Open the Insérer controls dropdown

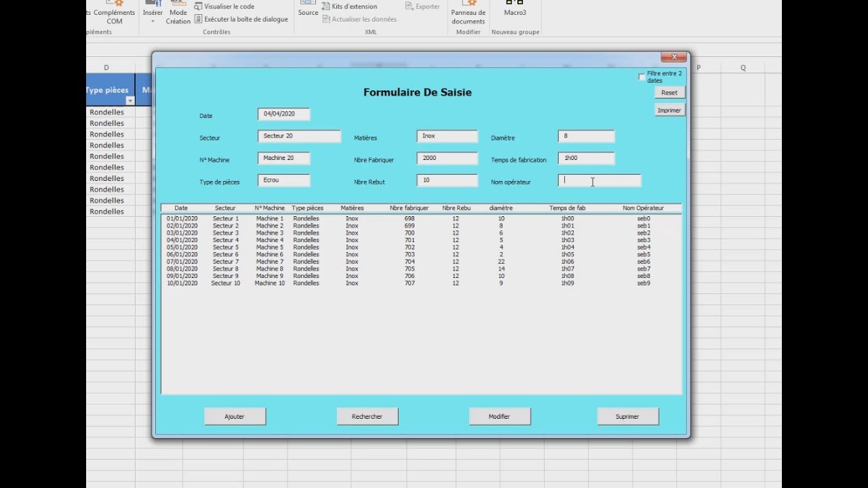click(x=153, y=13)
